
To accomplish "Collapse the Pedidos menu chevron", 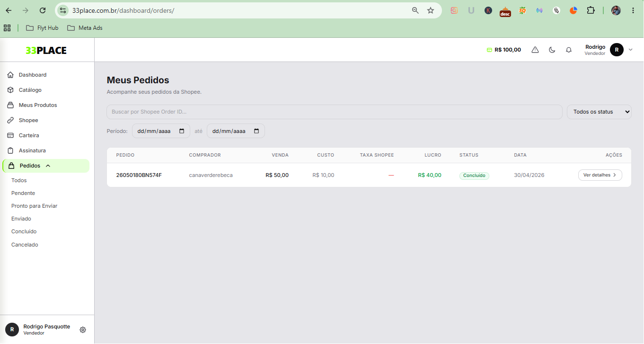I will [x=48, y=166].
